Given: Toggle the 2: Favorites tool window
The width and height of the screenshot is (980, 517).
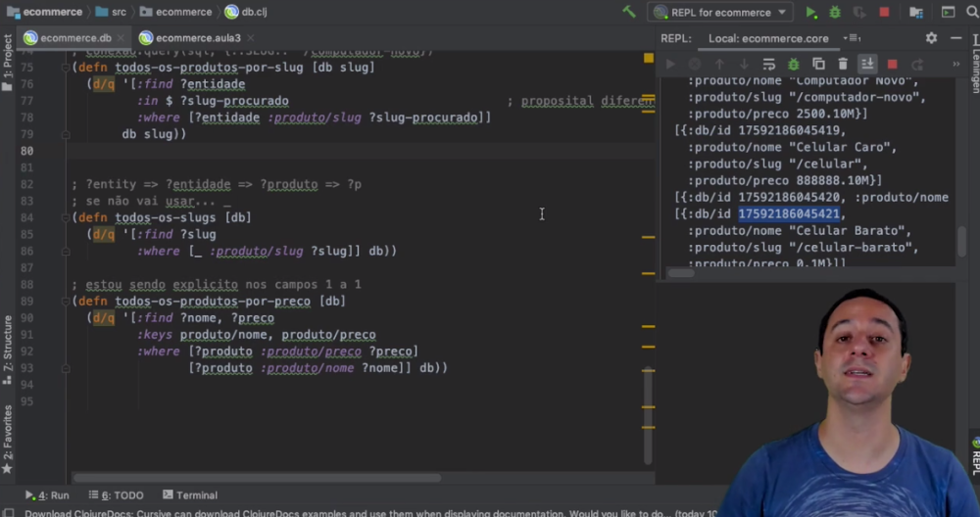Looking at the screenshot, I should click(7, 439).
